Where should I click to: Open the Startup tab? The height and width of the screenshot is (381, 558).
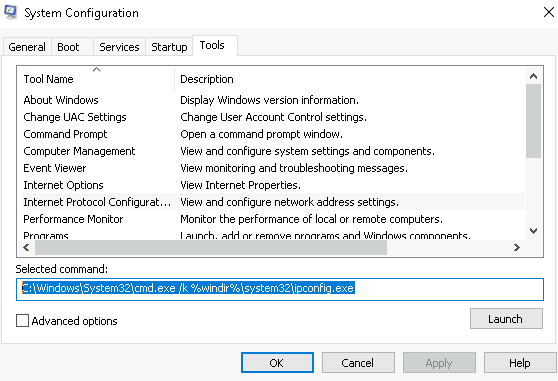click(x=169, y=47)
